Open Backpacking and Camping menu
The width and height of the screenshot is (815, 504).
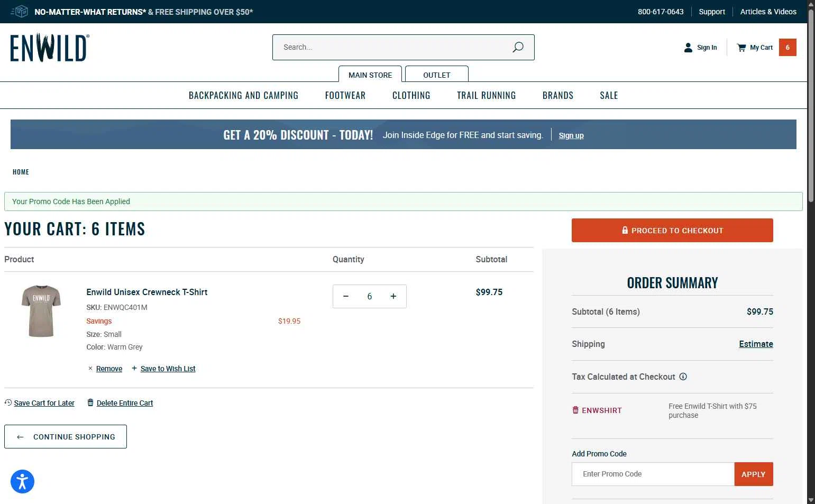pos(243,95)
